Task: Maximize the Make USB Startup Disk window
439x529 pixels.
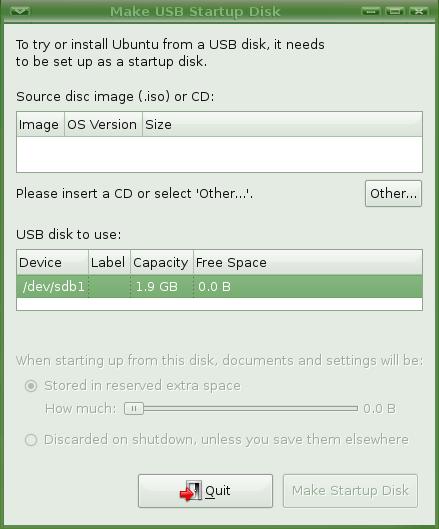Action: click(394, 11)
